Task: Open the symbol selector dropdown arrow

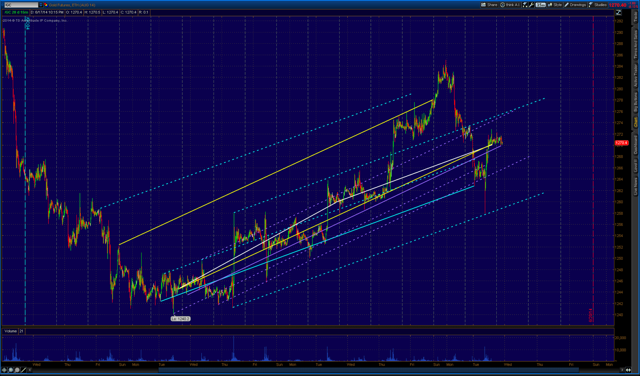Action: [41, 5]
